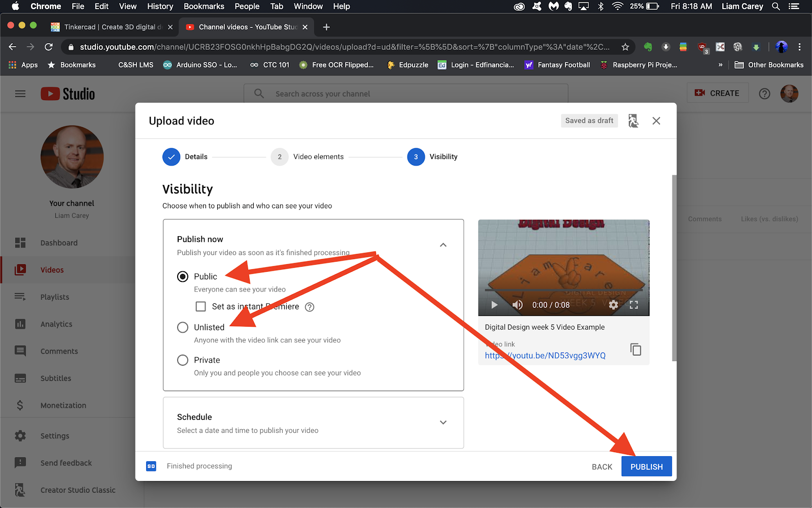The height and width of the screenshot is (508, 812).
Task: Reload the page in Chrome
Action: [x=49, y=47]
